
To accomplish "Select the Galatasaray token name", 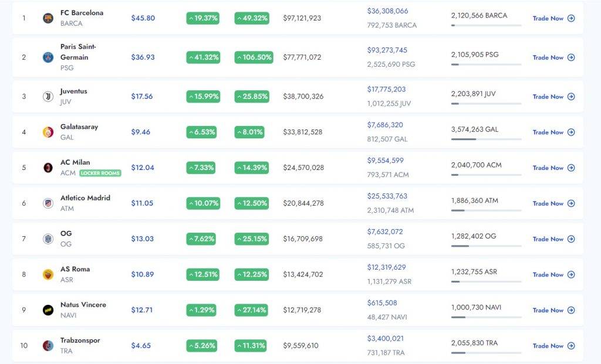I will (x=79, y=127).
